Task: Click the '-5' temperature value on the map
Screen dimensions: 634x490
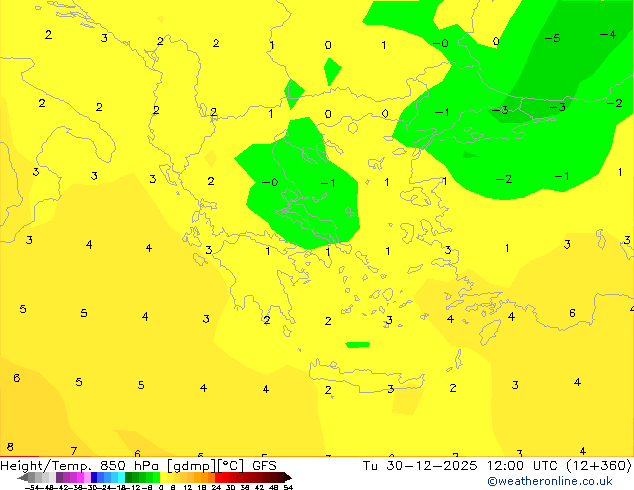Action: click(x=552, y=38)
